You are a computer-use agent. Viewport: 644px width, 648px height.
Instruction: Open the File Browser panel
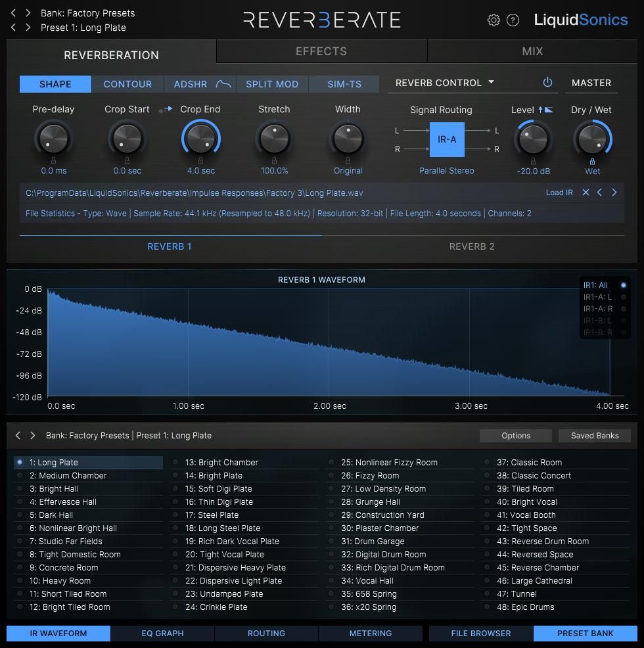(x=481, y=633)
